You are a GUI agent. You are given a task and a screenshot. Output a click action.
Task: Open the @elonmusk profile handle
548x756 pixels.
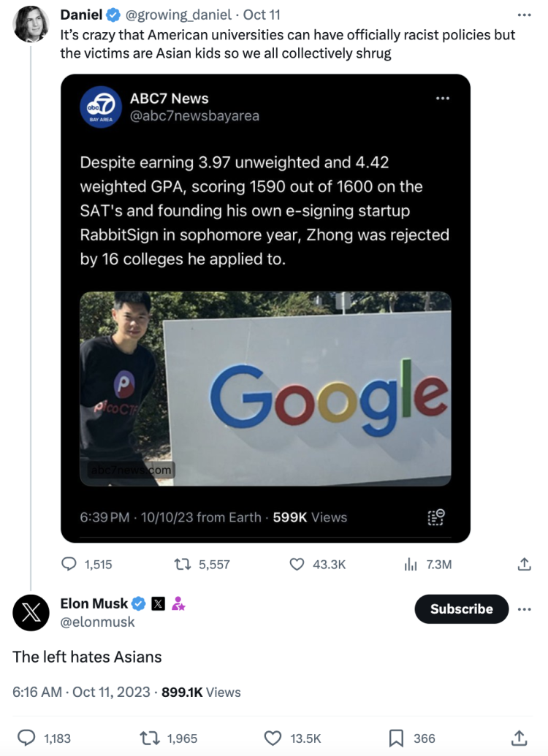[x=97, y=622]
